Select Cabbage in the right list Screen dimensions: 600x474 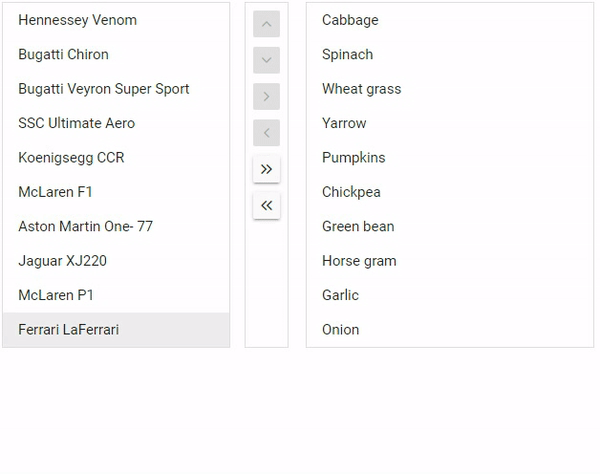click(350, 20)
